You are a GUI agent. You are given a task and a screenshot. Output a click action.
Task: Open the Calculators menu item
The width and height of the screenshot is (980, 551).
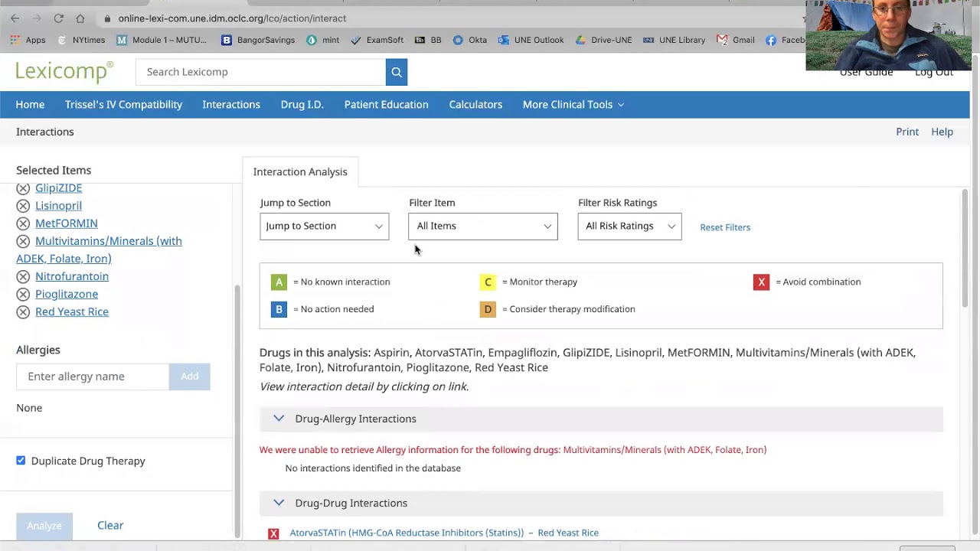point(475,105)
